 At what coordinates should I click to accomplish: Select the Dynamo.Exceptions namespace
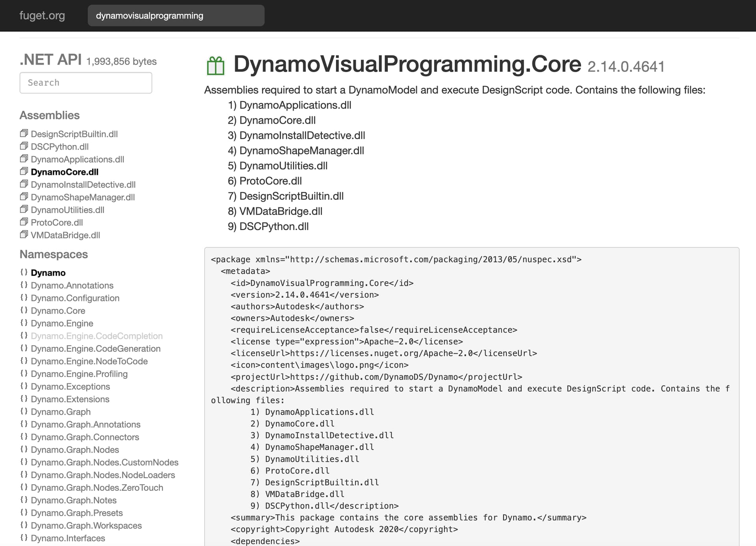coord(70,386)
